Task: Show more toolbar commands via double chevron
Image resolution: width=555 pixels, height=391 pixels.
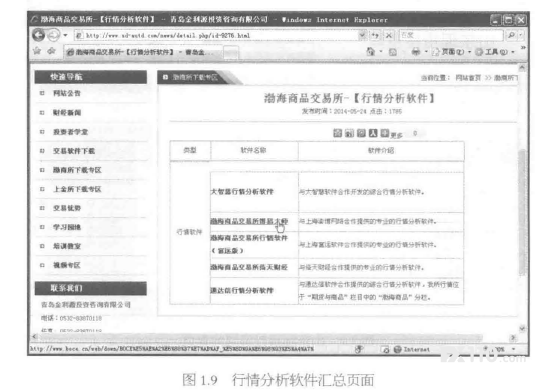Action: (x=523, y=47)
